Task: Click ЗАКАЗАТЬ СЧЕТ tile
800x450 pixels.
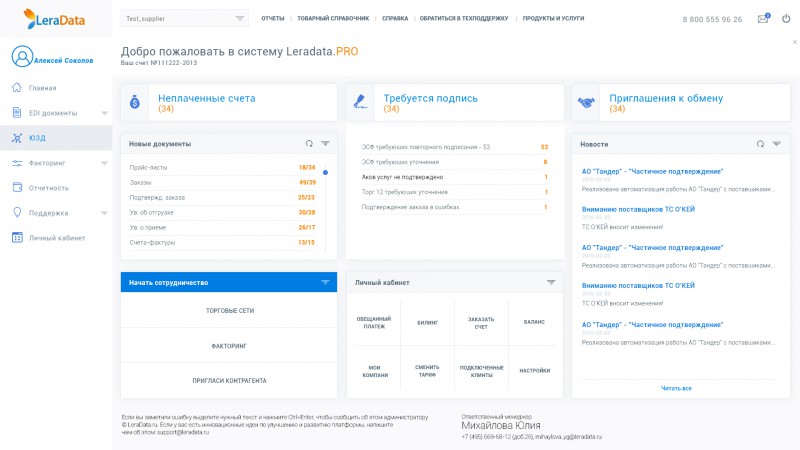Action: [x=481, y=322]
